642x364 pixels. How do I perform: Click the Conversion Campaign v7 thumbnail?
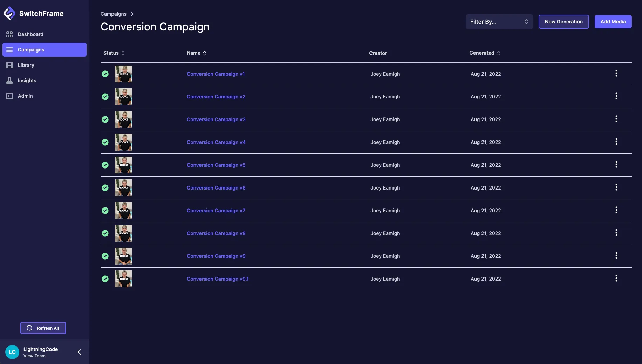[x=123, y=211]
